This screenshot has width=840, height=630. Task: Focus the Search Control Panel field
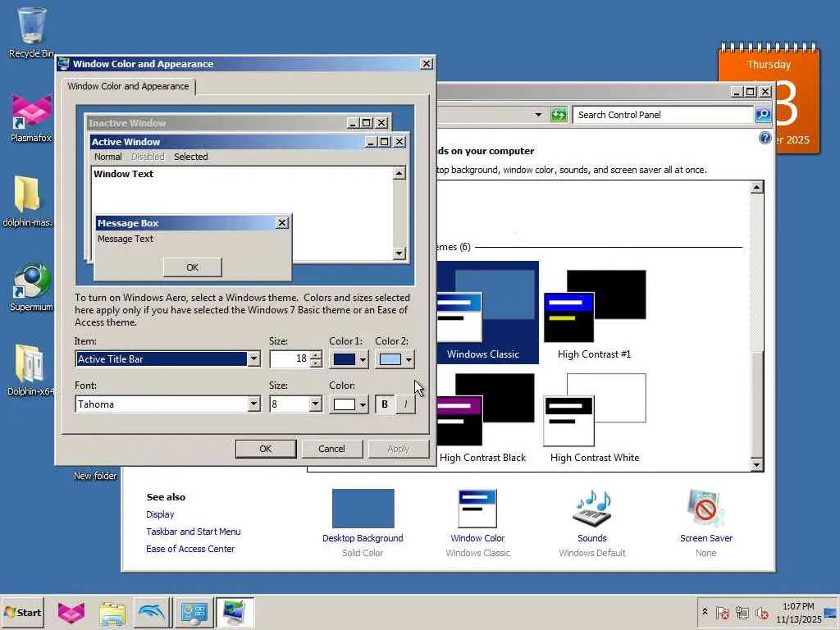[x=663, y=115]
